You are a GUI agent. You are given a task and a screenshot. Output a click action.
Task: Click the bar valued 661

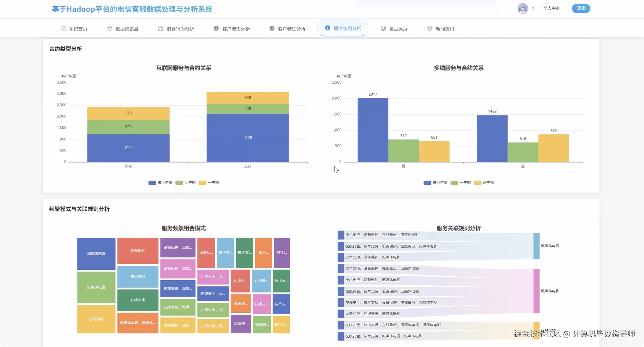click(434, 151)
